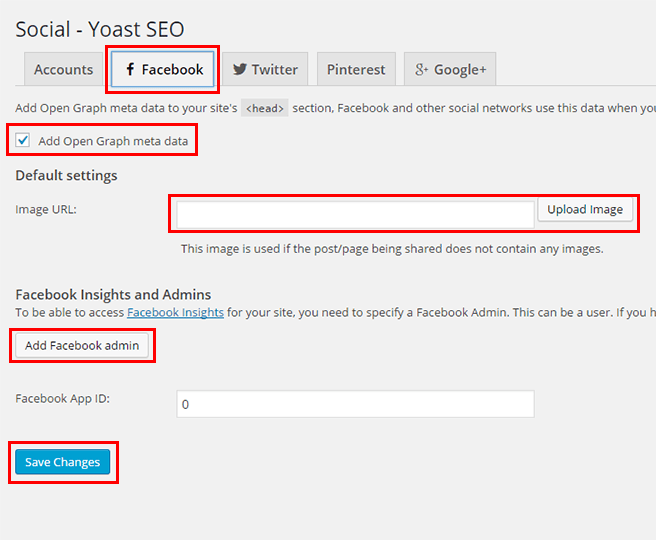Open the Facebook Insights link
The width and height of the screenshot is (656, 540).
175,312
